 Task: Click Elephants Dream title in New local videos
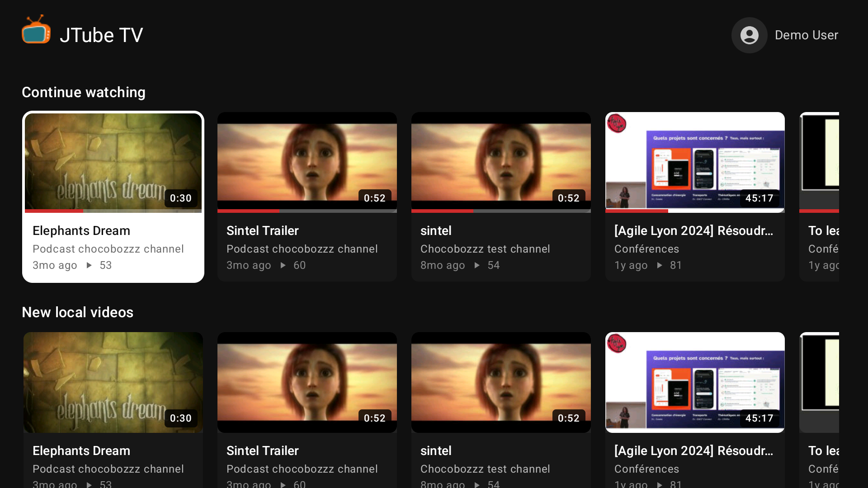click(x=81, y=451)
